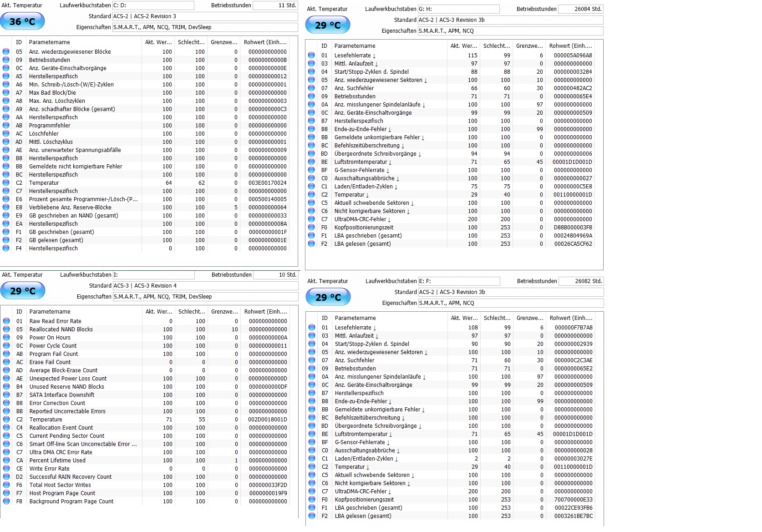This screenshot has height=532, width=762.
Task: Select the Successful RAIN Recovery Count row name
Action: (x=71, y=477)
